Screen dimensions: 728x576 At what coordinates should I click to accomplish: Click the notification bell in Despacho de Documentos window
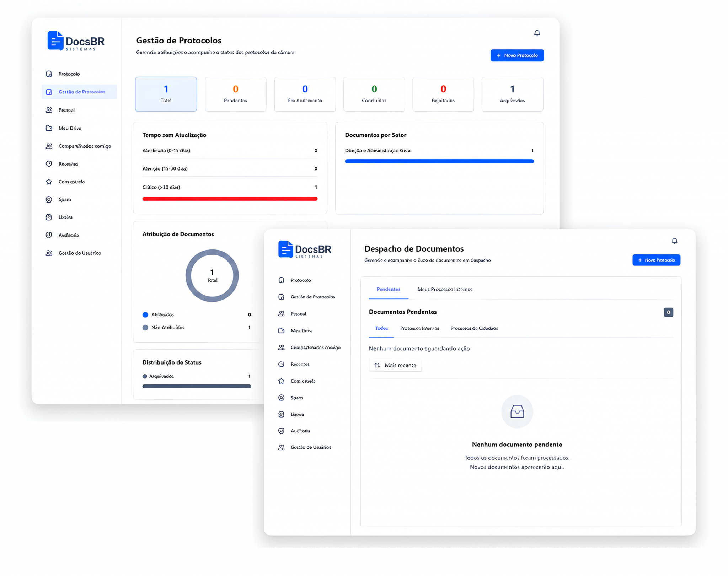tap(674, 241)
